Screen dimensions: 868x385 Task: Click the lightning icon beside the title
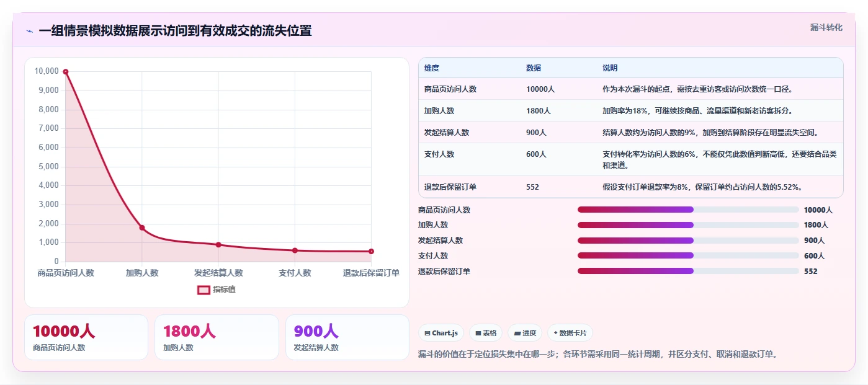coord(29,31)
